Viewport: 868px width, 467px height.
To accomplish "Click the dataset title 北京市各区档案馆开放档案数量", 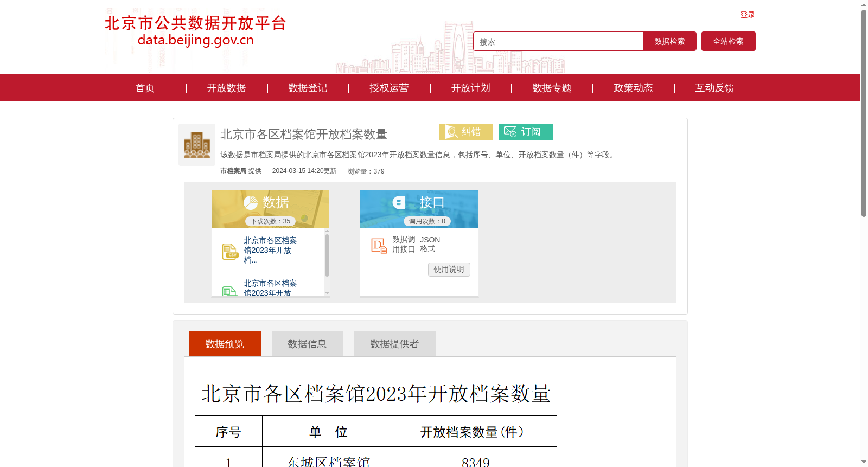I will (x=304, y=134).
